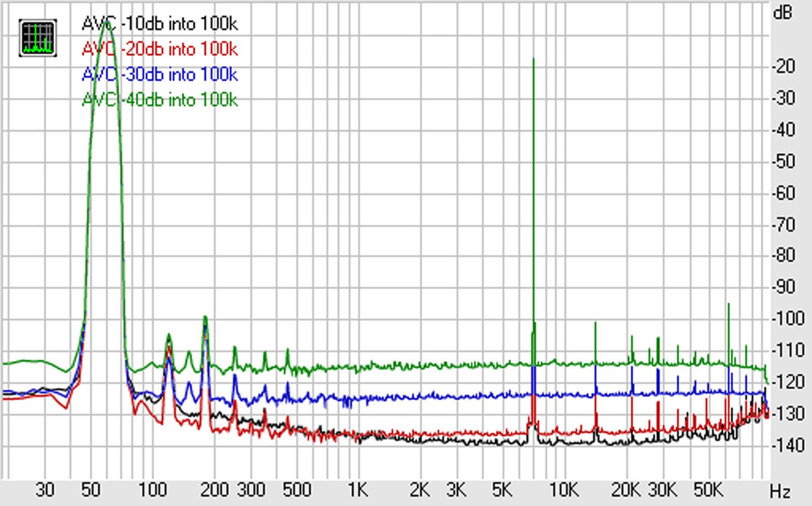Click the top of the tall green spike near 7 kHz
812x506 pixels.
tap(533, 59)
